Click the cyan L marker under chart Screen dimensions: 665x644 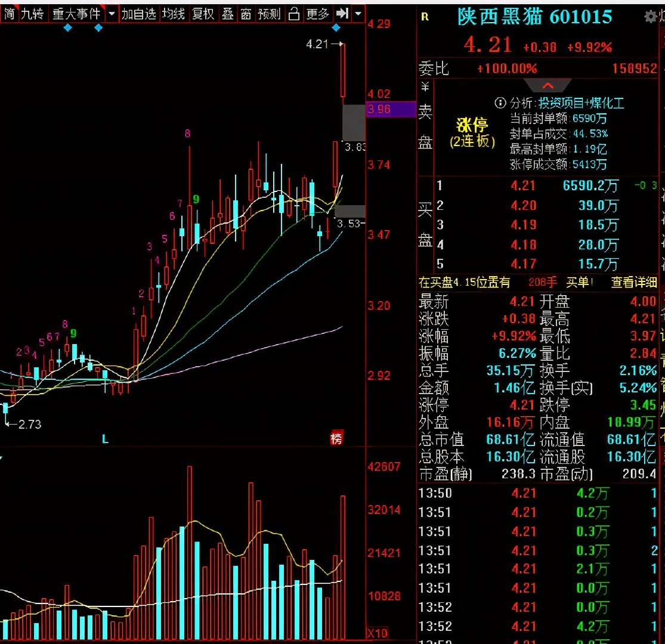(x=105, y=439)
